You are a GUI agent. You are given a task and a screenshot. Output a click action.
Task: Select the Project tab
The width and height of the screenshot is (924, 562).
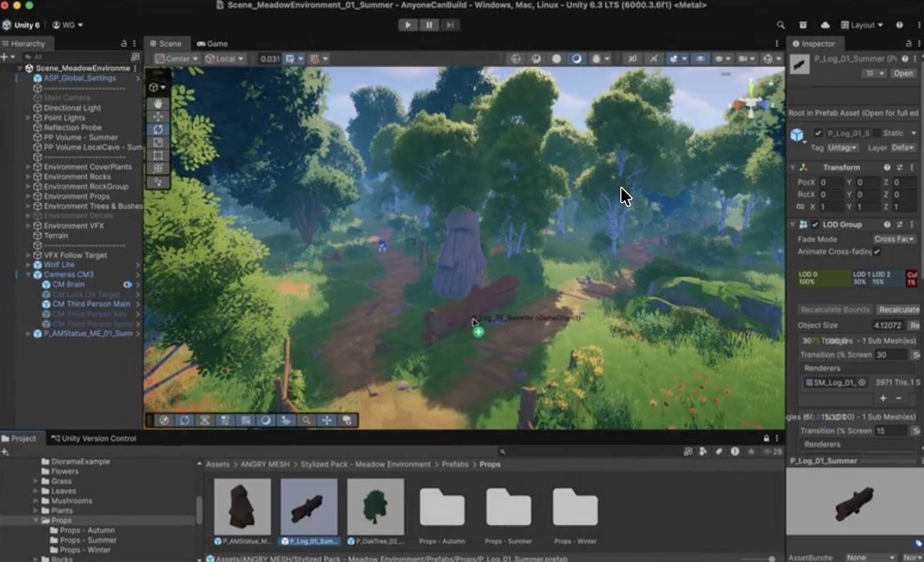coord(19,438)
